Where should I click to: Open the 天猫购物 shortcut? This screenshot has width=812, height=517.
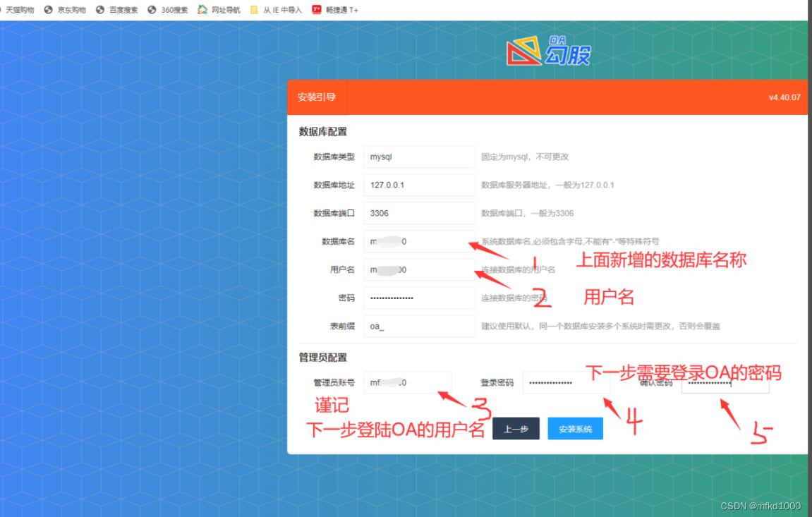(x=21, y=10)
